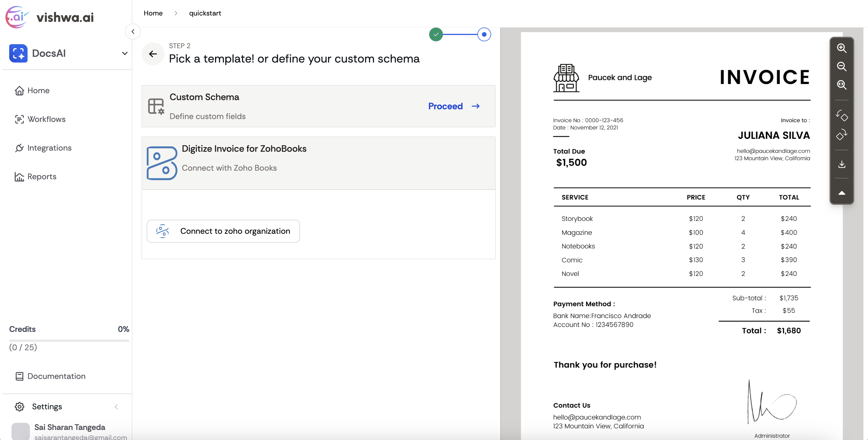
Task: Expand the Settings chevron arrow
Action: tap(116, 407)
